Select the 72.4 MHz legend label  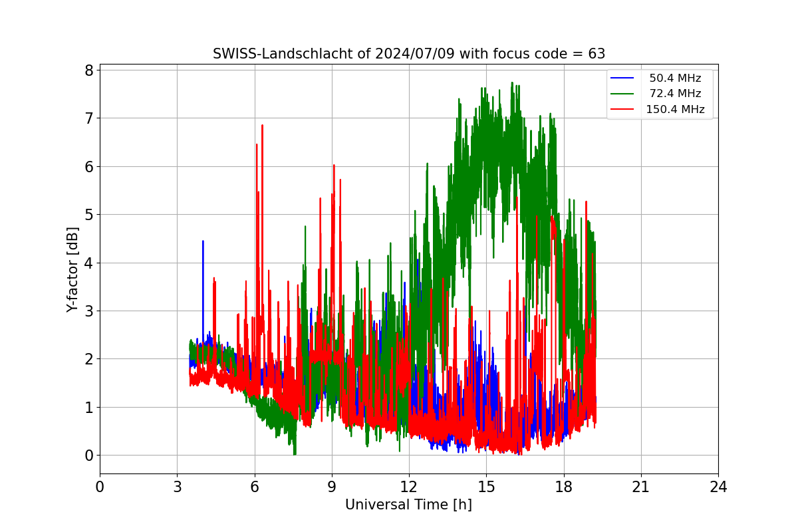pyautogui.click(x=675, y=94)
